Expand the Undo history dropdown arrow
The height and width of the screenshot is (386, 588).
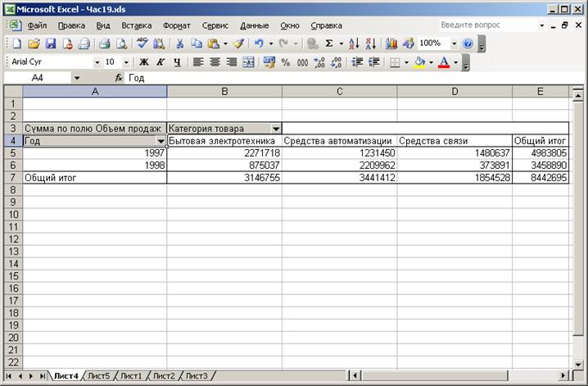pyautogui.click(x=271, y=44)
